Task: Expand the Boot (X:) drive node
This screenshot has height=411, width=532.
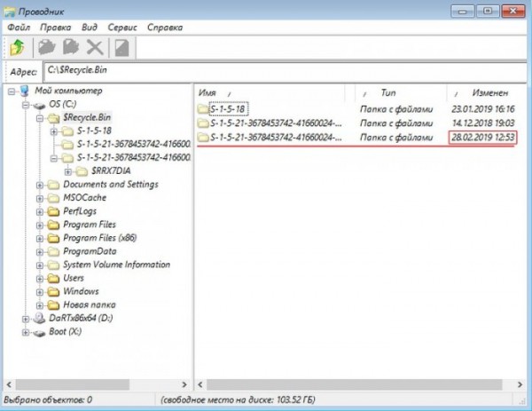Action: point(26,332)
